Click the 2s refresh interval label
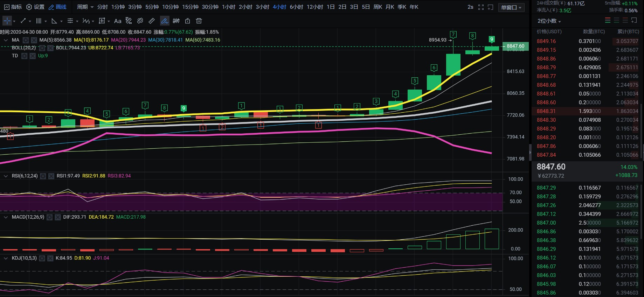 tap(470, 7)
